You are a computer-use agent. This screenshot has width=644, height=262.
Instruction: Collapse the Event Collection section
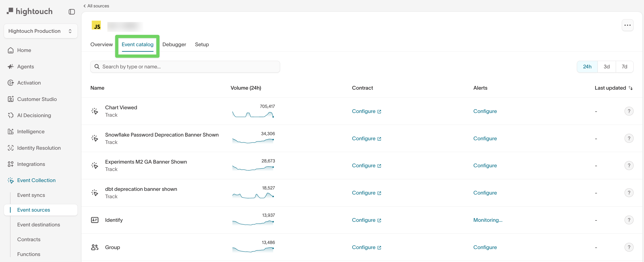pos(36,180)
